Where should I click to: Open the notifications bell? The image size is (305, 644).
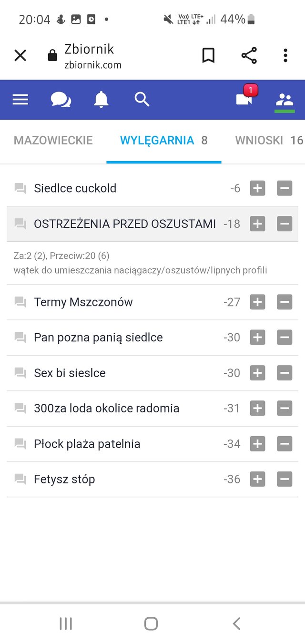pos(101,100)
